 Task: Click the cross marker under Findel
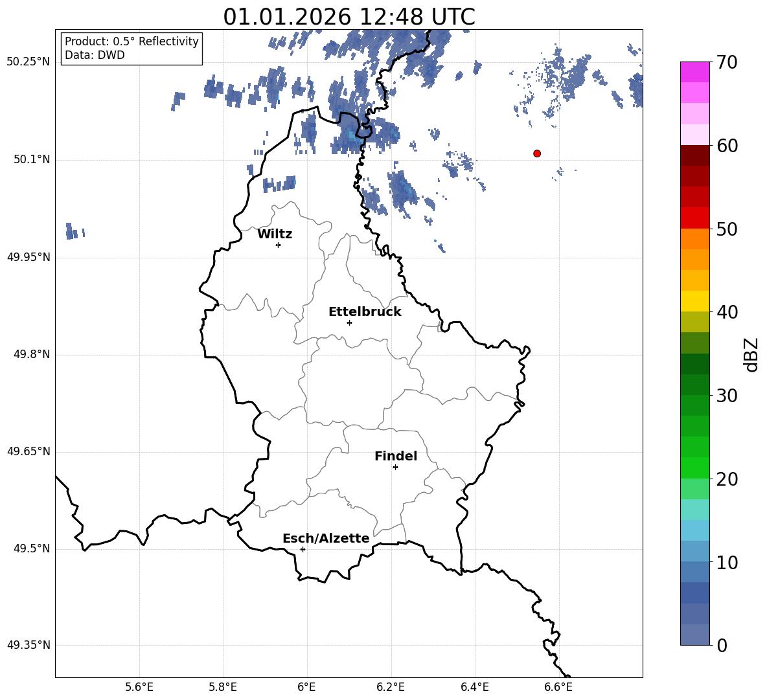(395, 468)
